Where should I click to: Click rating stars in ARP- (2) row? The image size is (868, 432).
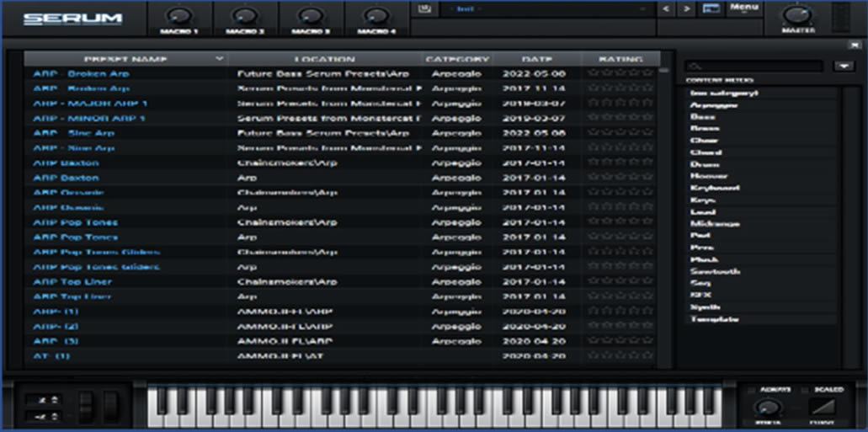click(620, 326)
